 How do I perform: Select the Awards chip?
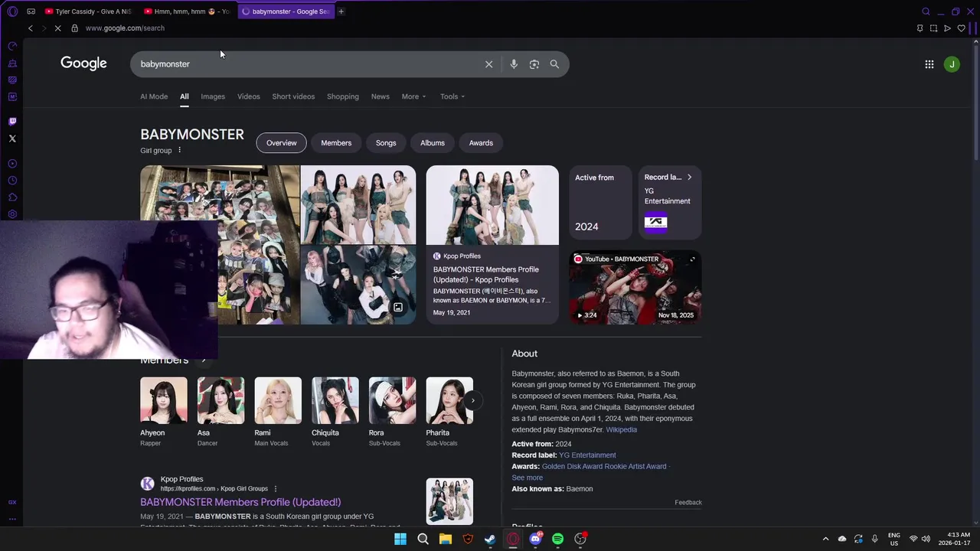481,143
